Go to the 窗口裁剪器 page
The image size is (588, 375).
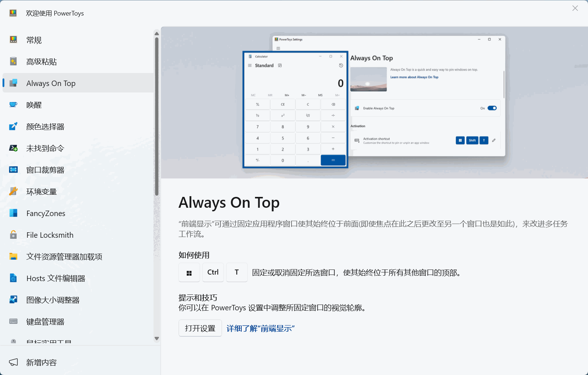[x=78, y=170]
